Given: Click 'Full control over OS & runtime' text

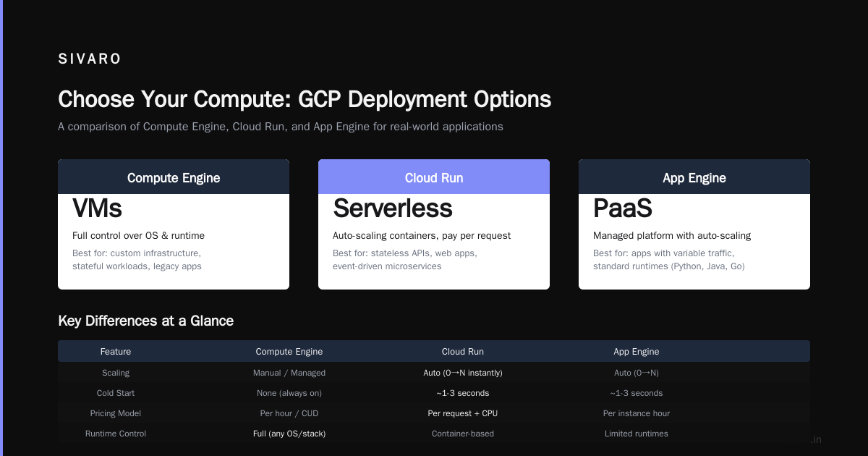Looking at the screenshot, I should tap(138, 235).
